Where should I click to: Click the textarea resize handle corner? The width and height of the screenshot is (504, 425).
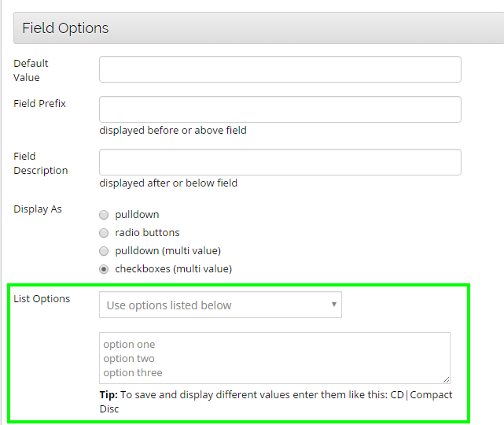(x=447, y=380)
